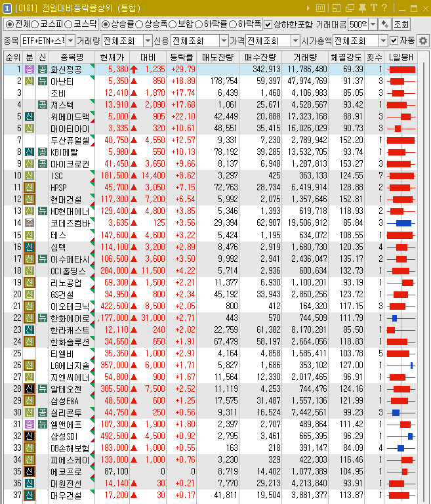431x504 pixels.
Task: Open the 삼성SDI stock name
Action: (64, 436)
